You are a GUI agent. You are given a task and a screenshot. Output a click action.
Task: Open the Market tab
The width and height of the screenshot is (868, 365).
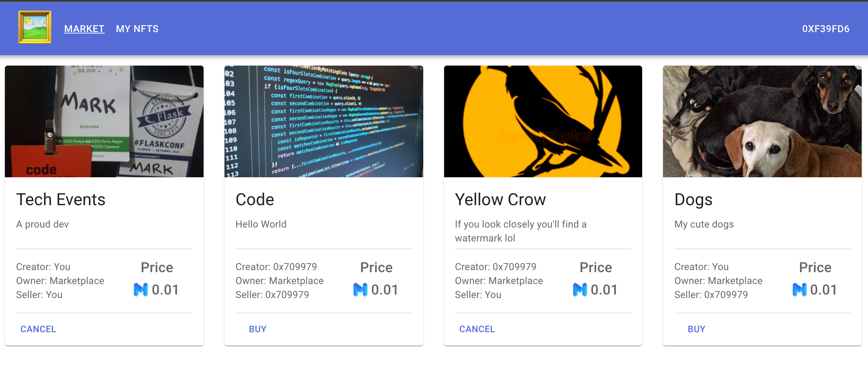point(84,29)
